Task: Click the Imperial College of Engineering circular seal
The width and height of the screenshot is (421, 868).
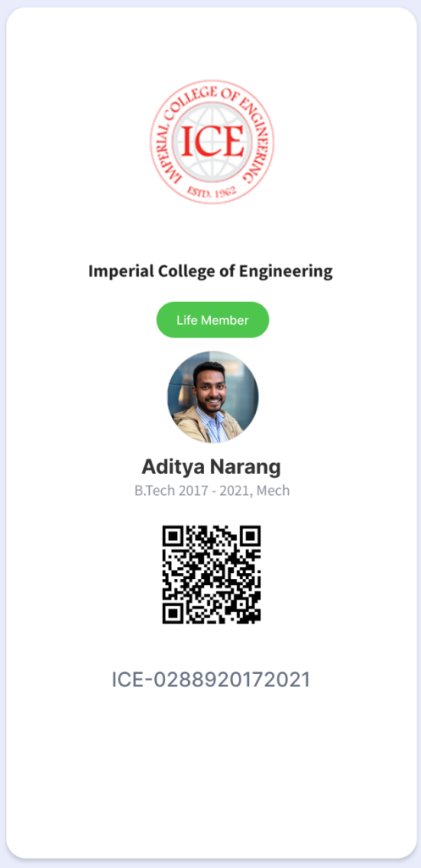Action: pos(213,142)
